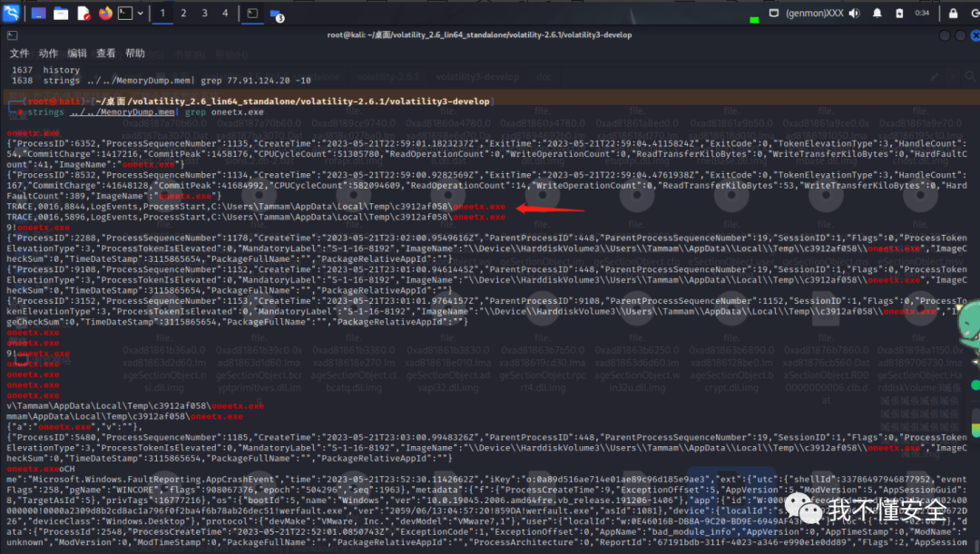The image size is (980, 554).
Task: Click the '1637 history' line
Action: point(45,70)
